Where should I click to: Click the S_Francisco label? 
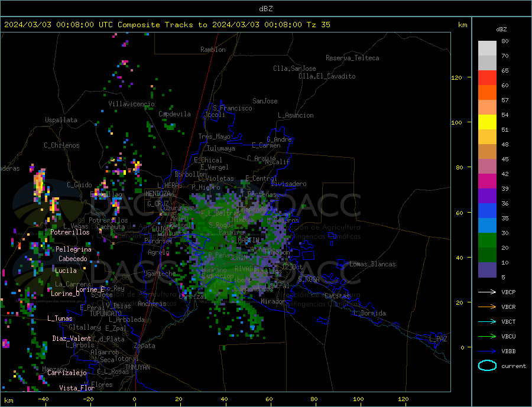pyautogui.click(x=233, y=108)
